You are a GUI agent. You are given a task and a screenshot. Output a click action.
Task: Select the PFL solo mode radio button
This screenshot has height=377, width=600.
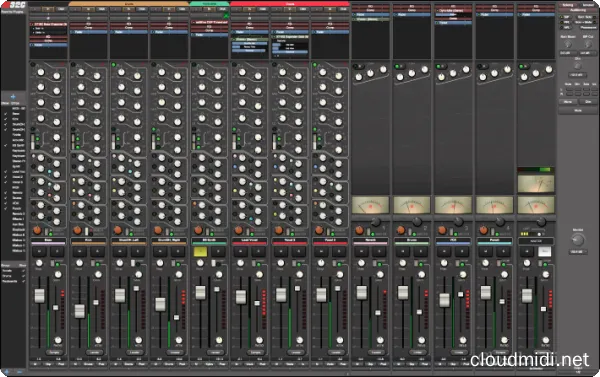coord(562,23)
